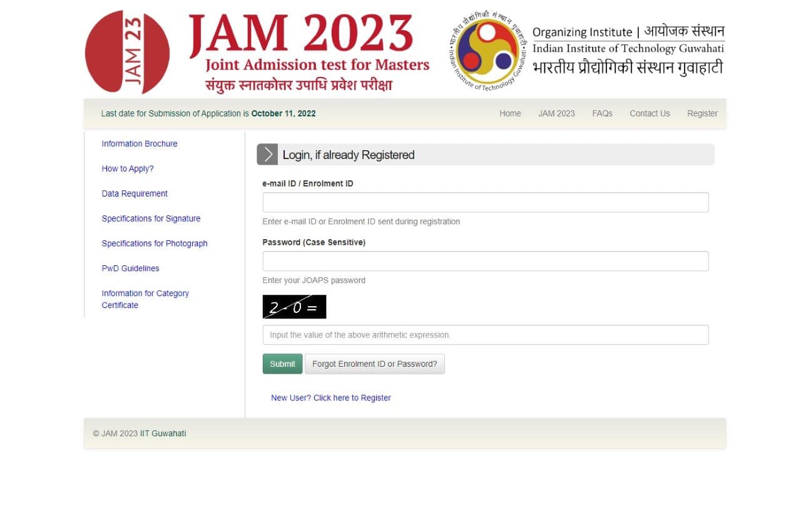Open the How to Apply? link
The image size is (801, 532).
tap(128, 168)
